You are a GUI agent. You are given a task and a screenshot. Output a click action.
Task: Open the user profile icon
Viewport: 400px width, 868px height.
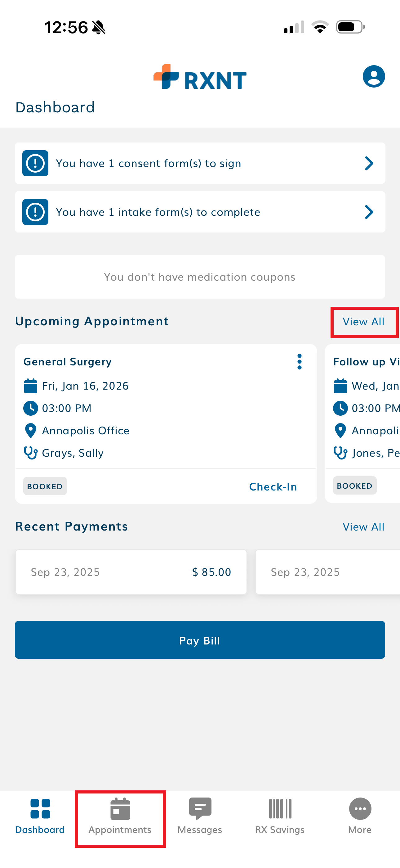tap(373, 76)
